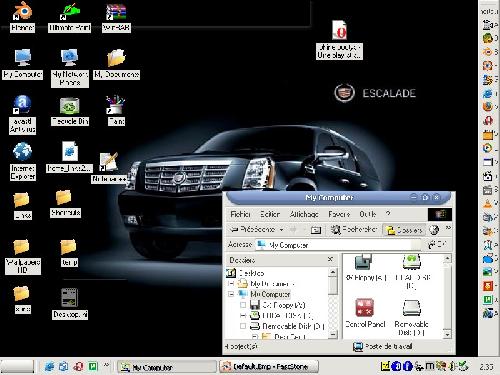
Task: Launch Ultimate Paint from the desktop
Action: 70,17
